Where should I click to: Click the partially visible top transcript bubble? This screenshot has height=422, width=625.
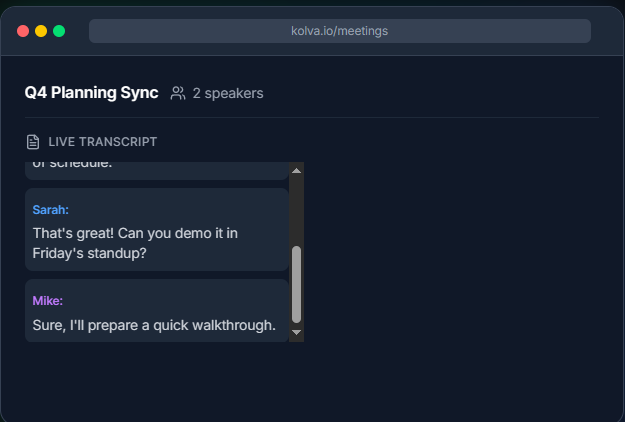point(157,171)
